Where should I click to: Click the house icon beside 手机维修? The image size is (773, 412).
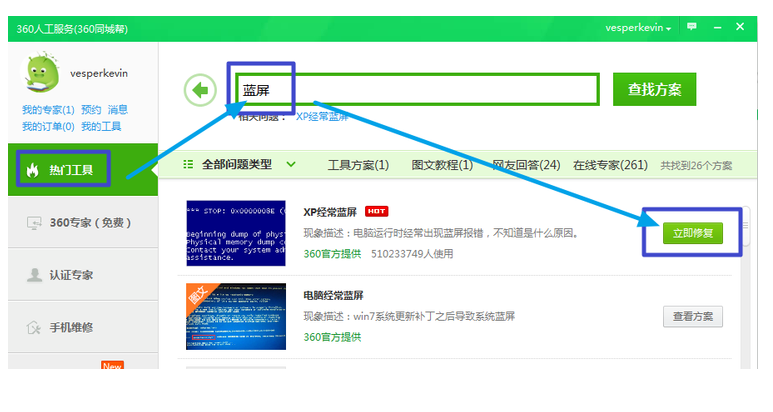click(31, 327)
